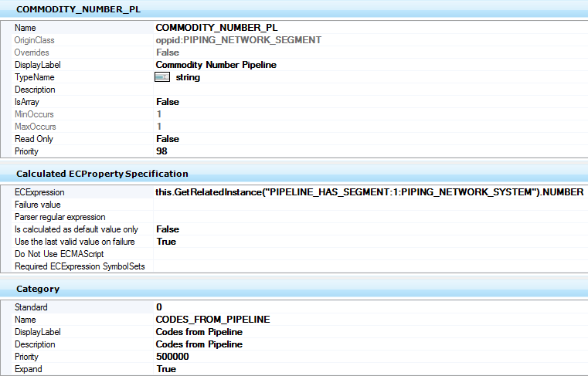
Task: Click the MaxOccurs property label
Action: [x=36, y=127]
